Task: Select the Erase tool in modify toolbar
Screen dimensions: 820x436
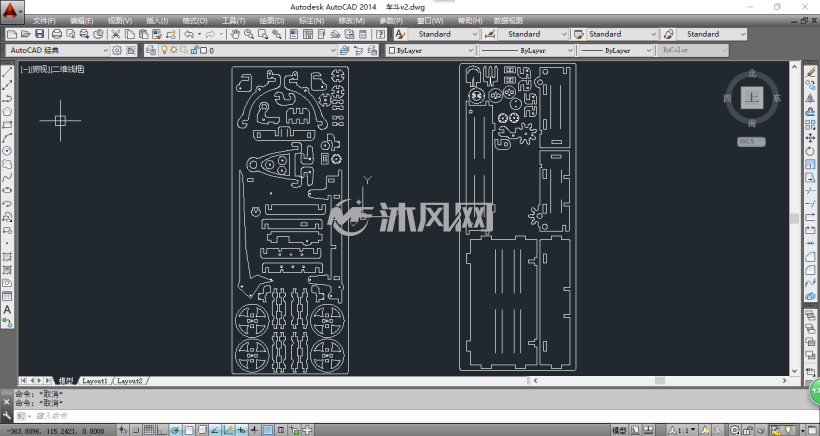Action: click(x=810, y=72)
